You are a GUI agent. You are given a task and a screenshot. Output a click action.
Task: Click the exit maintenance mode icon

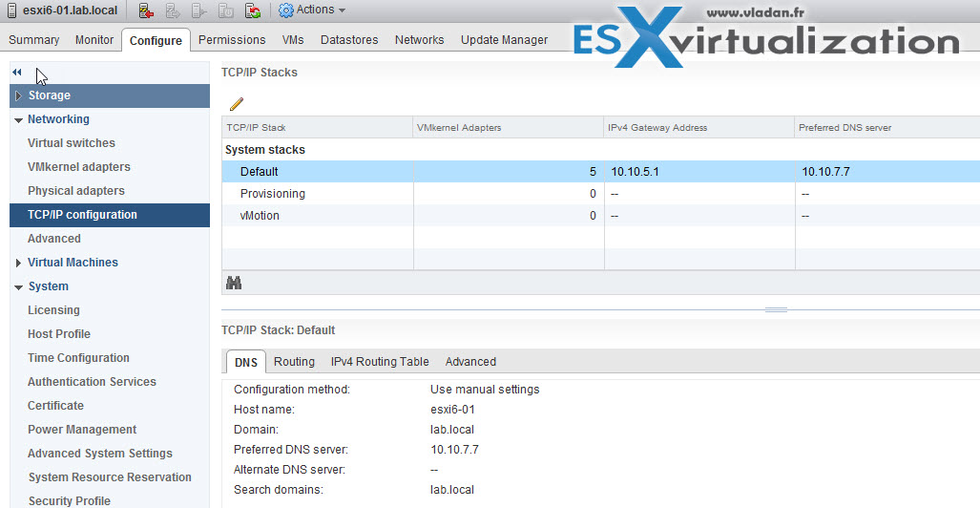tap(173, 10)
